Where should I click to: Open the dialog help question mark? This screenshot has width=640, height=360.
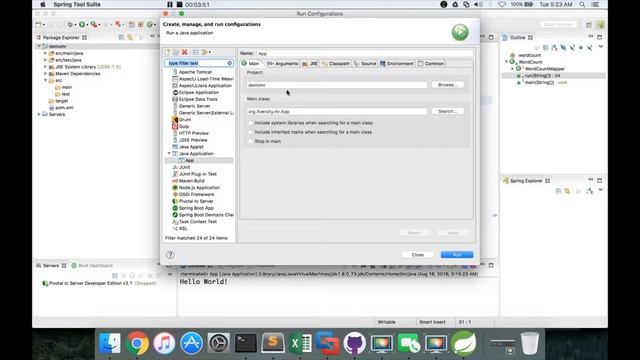tap(170, 255)
